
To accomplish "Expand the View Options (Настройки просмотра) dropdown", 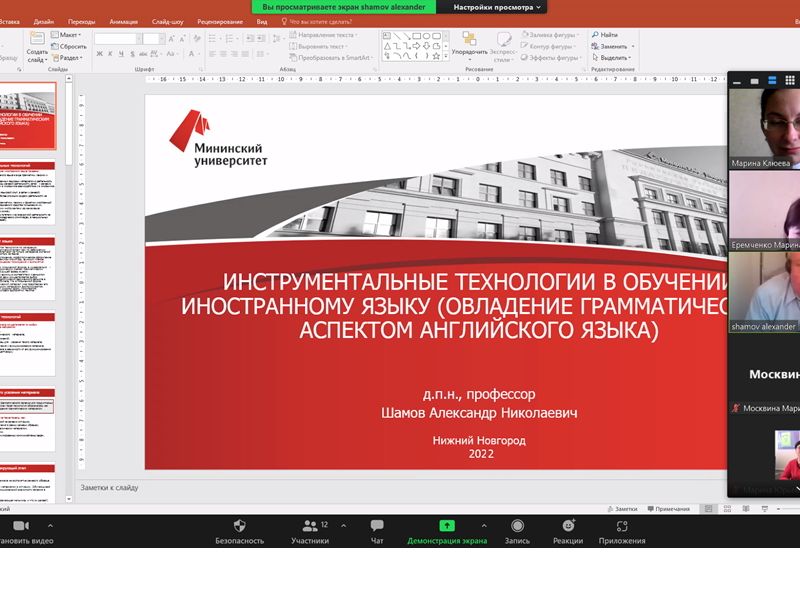I will point(498,7).
